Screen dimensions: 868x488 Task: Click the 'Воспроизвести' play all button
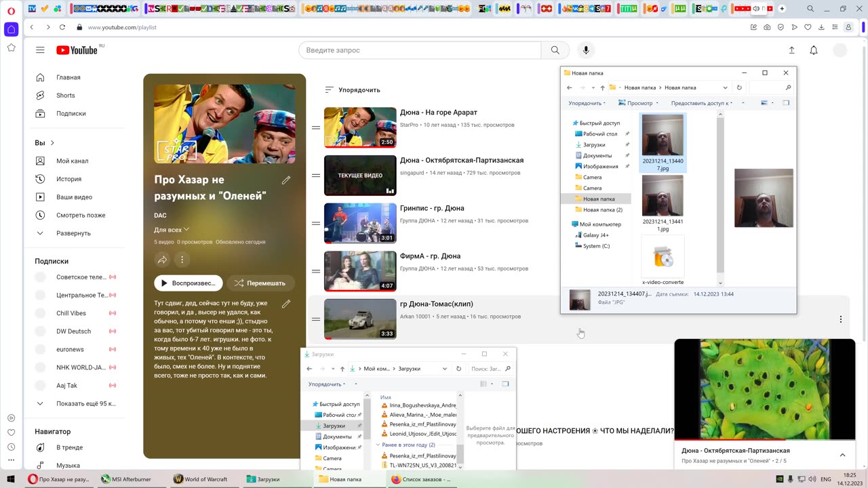pos(189,283)
